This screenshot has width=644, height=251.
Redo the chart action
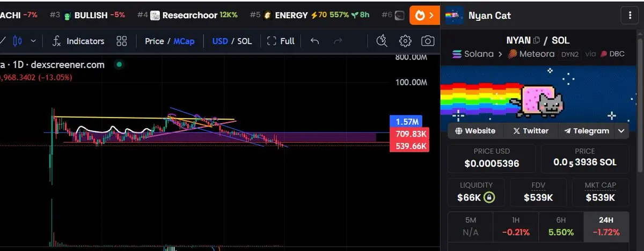338,41
